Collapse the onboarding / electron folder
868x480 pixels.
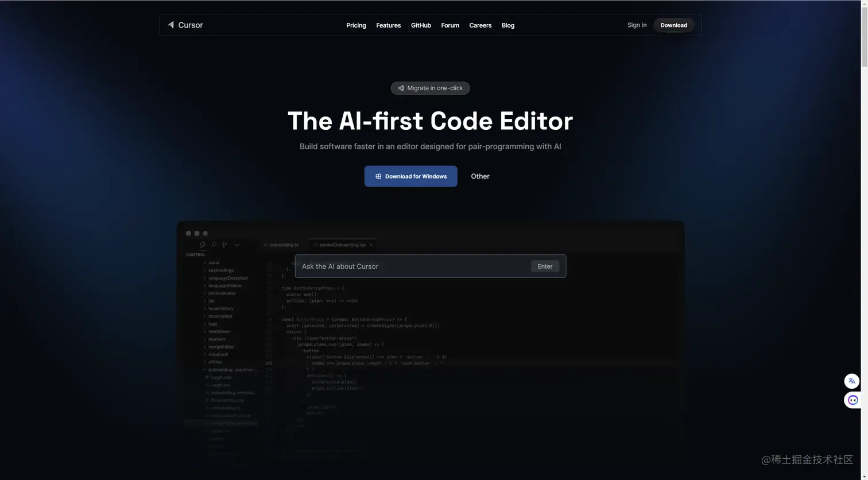click(x=204, y=370)
